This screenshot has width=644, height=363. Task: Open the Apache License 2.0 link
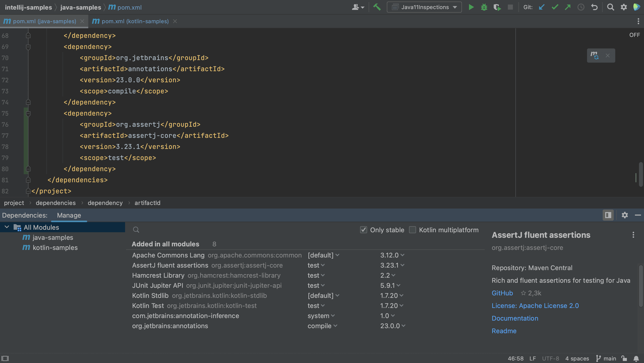coord(535,305)
